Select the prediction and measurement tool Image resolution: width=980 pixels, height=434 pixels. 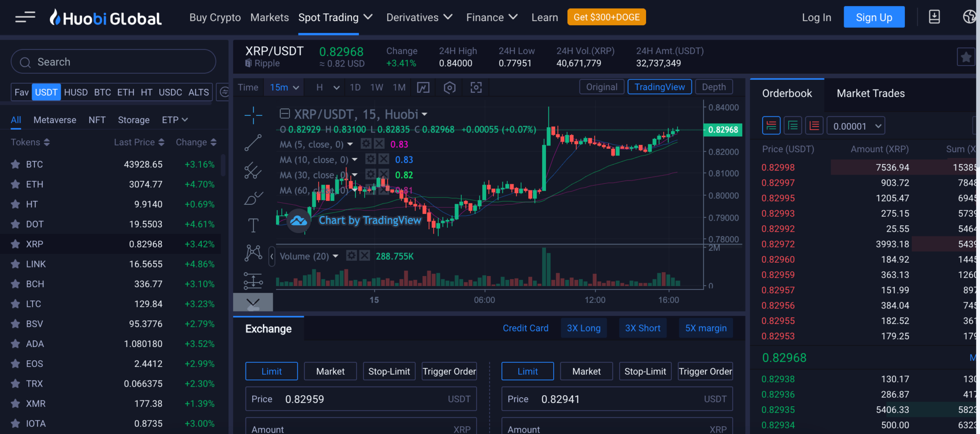click(253, 281)
